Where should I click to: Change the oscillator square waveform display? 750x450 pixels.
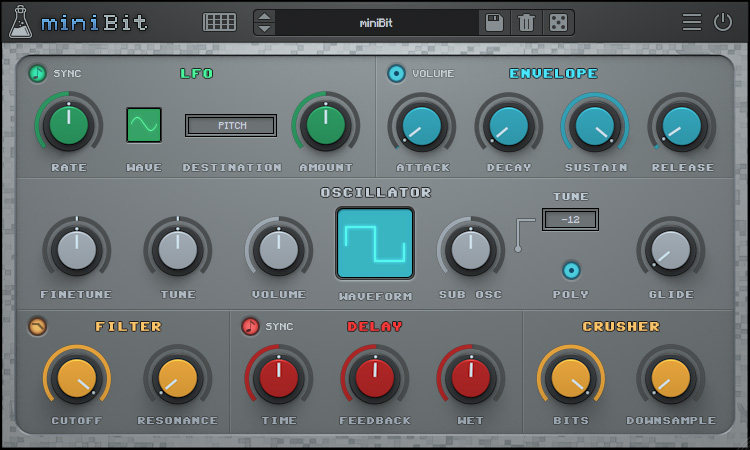click(x=375, y=243)
